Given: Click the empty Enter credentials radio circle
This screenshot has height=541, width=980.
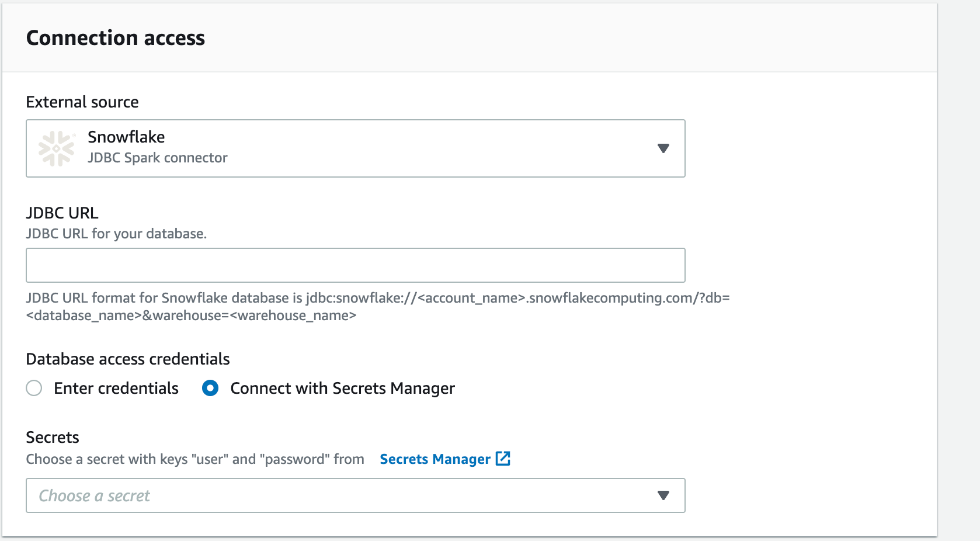Looking at the screenshot, I should [x=34, y=388].
